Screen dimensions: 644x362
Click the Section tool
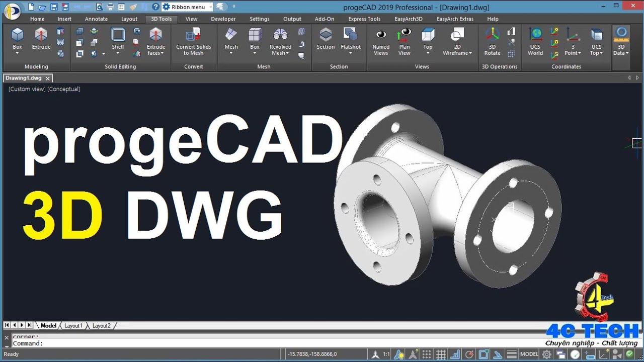pos(326,38)
